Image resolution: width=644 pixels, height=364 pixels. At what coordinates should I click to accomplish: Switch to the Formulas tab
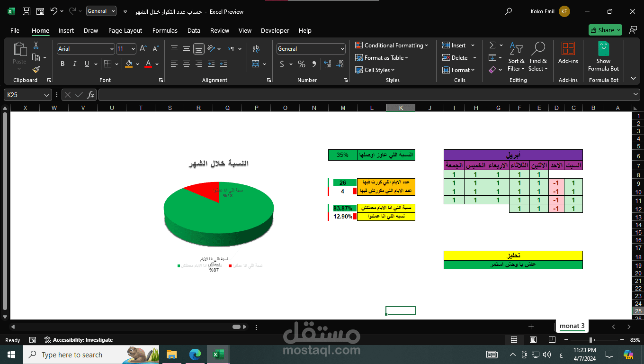(x=165, y=30)
